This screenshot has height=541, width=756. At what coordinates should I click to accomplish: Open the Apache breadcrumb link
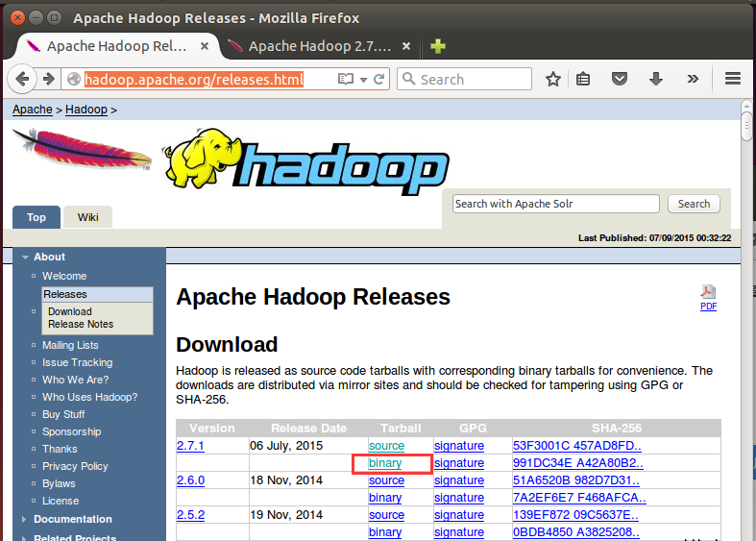tap(33, 110)
